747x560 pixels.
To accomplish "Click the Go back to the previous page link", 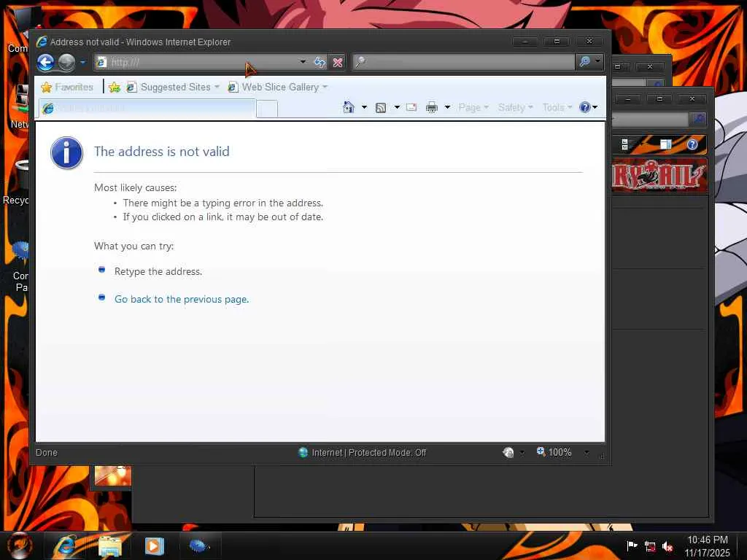I will coord(182,299).
